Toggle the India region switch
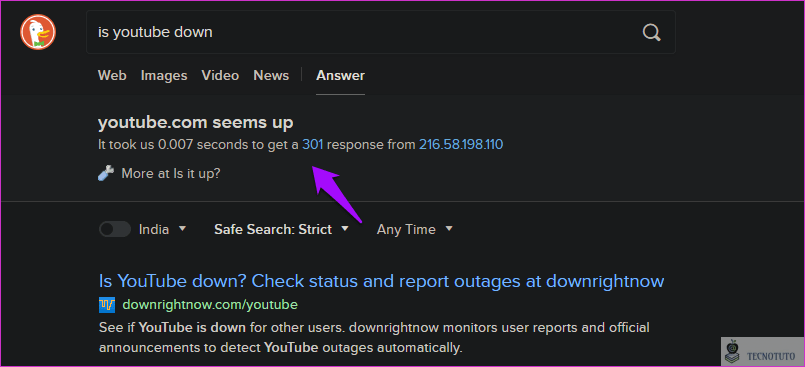Image resolution: width=805 pixels, height=367 pixels. point(114,229)
